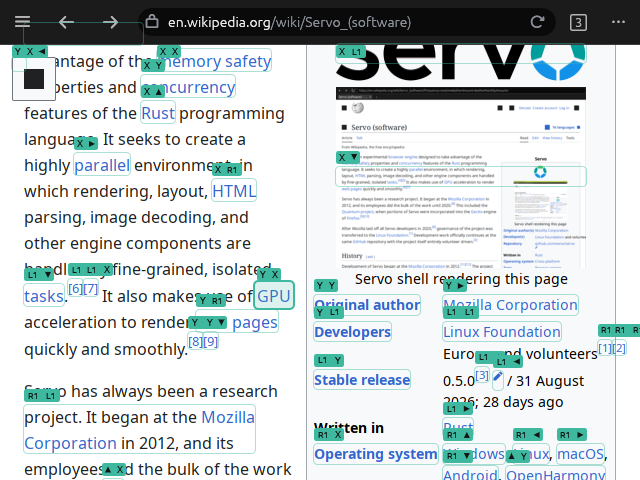Image resolution: width=640 pixels, height=480 pixels.
Task: Go forward to the next page
Action: [110, 22]
